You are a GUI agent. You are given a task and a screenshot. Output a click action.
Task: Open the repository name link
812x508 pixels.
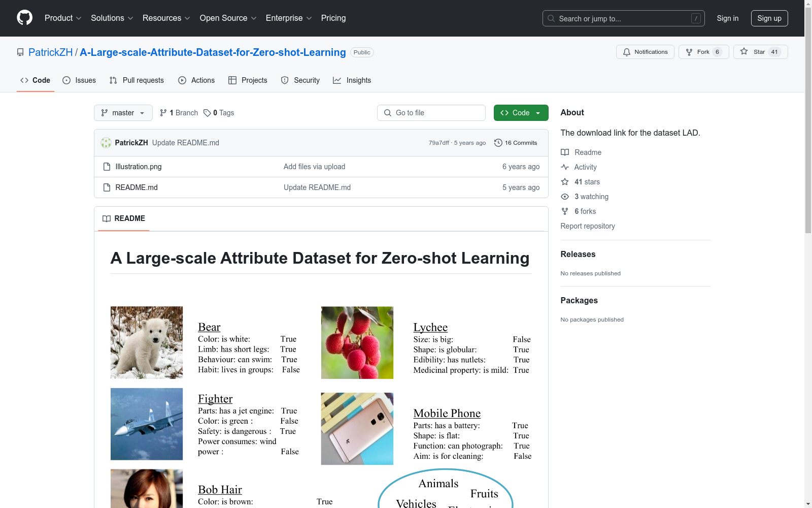point(213,52)
